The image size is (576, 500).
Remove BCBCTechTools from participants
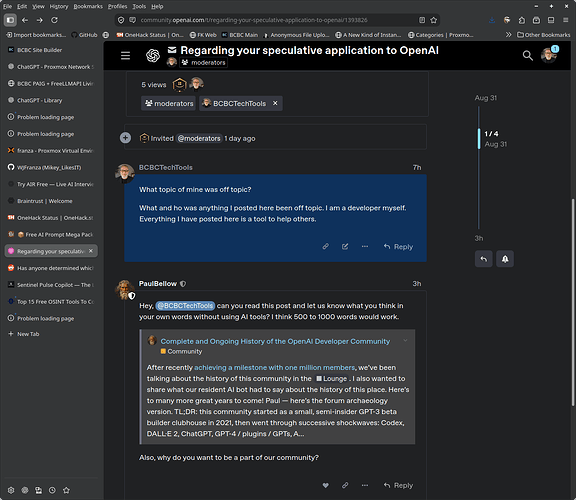275,104
